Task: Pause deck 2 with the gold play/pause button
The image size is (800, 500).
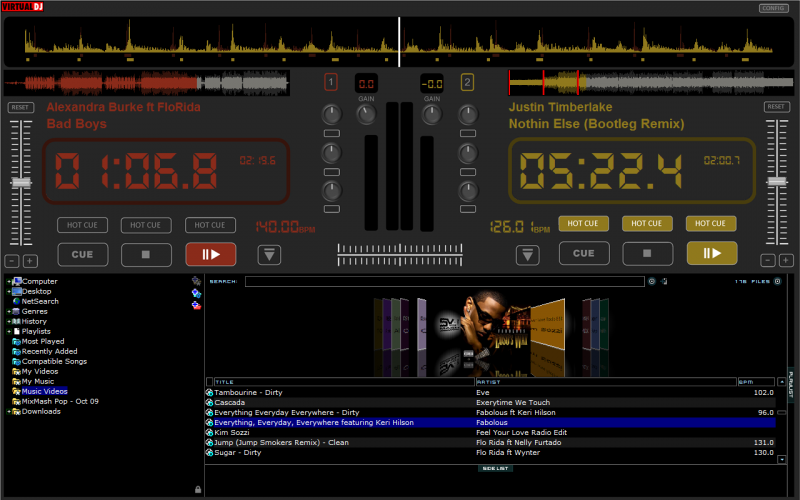Action: pos(712,253)
